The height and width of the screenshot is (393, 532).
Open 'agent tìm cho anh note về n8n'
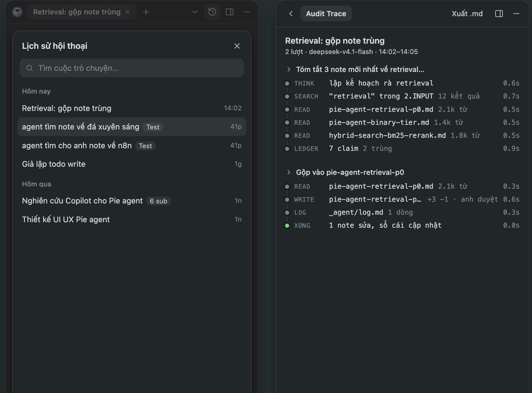(x=132, y=145)
